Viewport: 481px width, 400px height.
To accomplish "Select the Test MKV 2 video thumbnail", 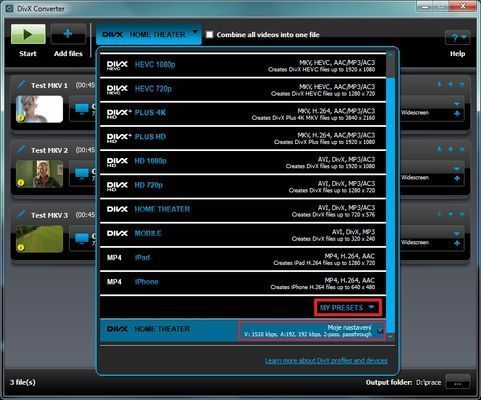I will (x=39, y=174).
